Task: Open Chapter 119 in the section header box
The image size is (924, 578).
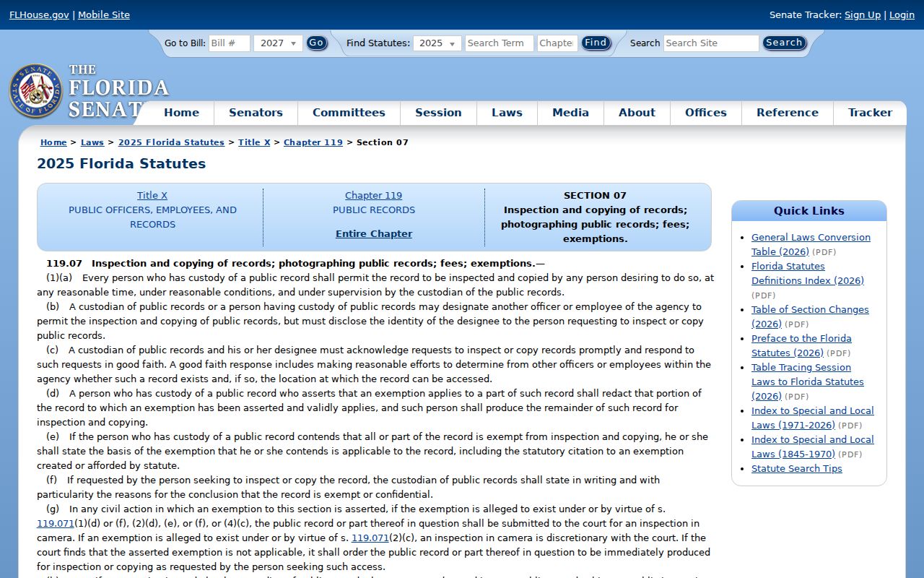Action: [x=373, y=196]
